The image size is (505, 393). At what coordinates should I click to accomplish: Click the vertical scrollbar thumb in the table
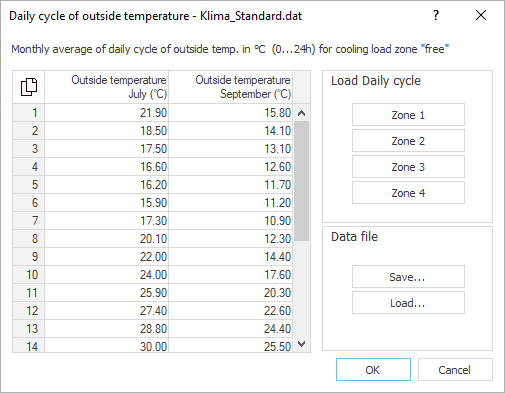point(301,181)
